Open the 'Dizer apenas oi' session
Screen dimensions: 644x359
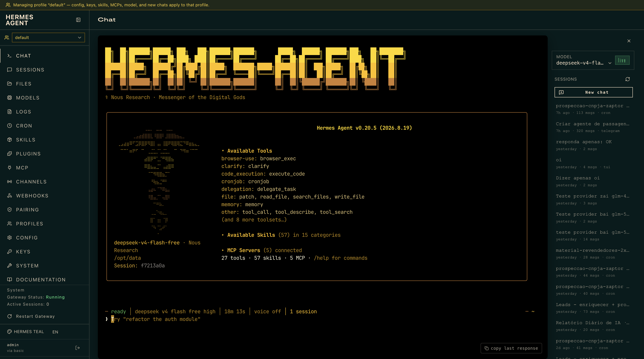coord(593,182)
